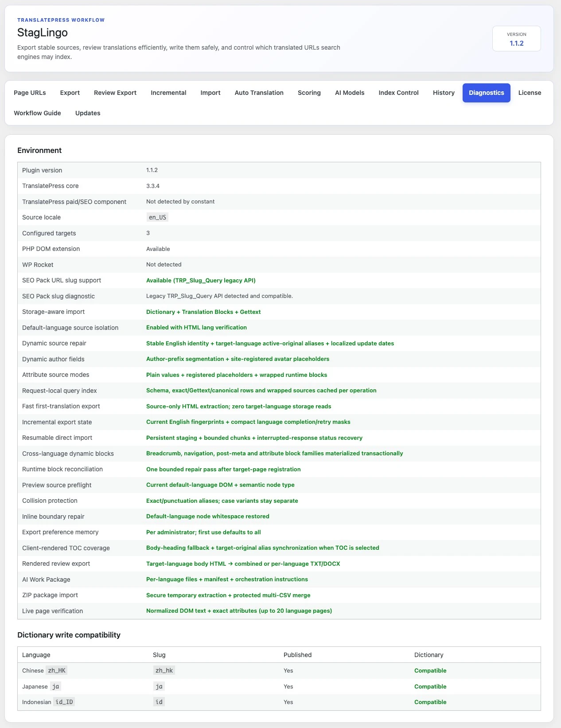
Task: Select the Import tab
Action: [x=210, y=93]
